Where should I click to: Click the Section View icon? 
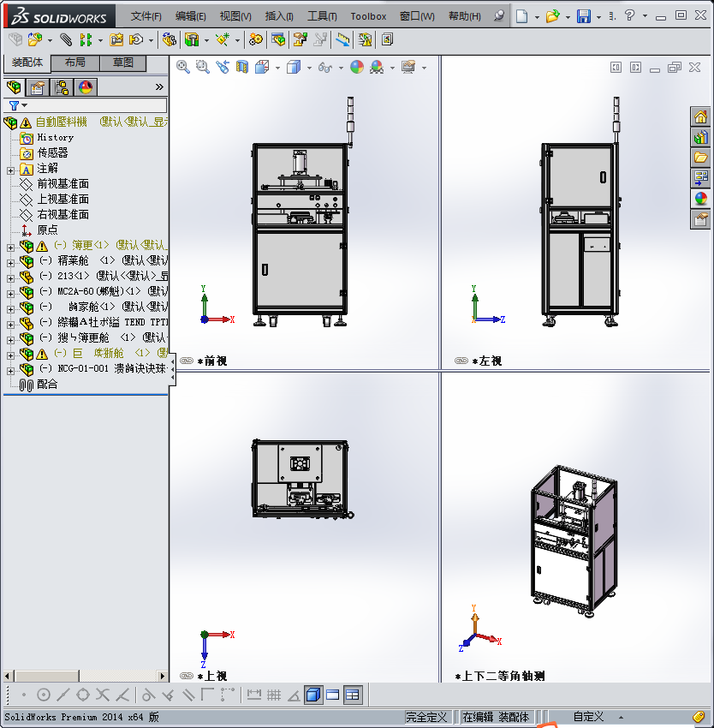point(242,67)
